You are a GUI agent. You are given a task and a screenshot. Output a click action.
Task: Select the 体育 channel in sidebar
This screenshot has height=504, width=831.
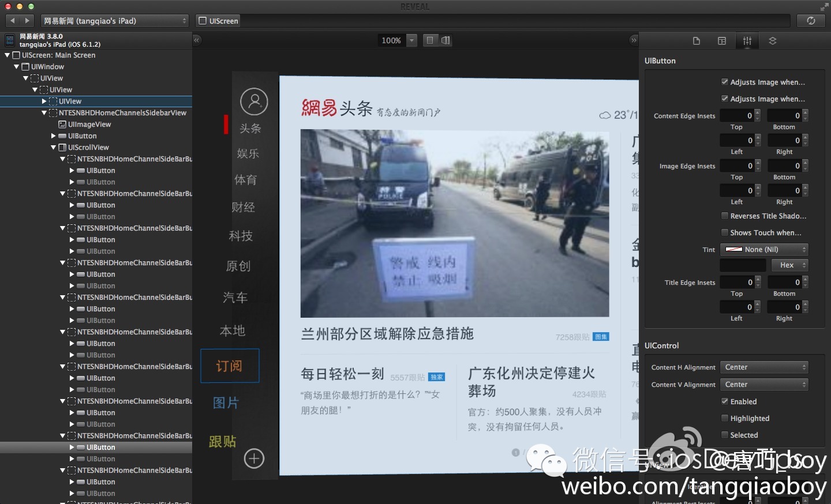click(x=245, y=180)
